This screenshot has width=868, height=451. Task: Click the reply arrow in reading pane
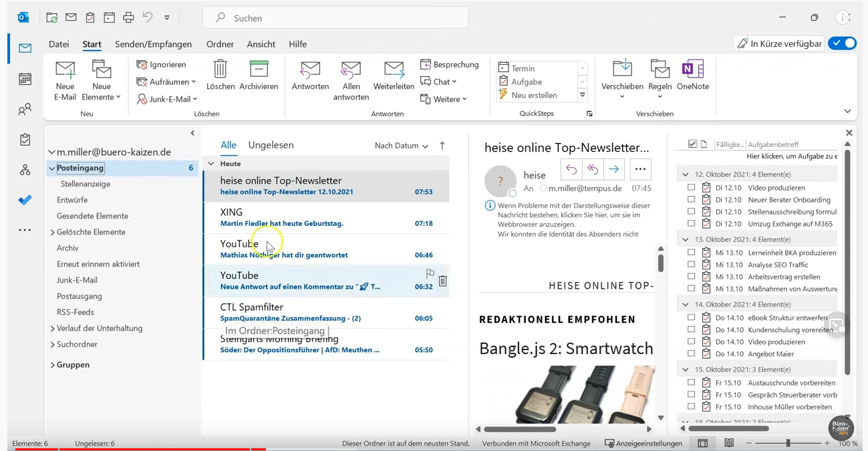tap(571, 169)
